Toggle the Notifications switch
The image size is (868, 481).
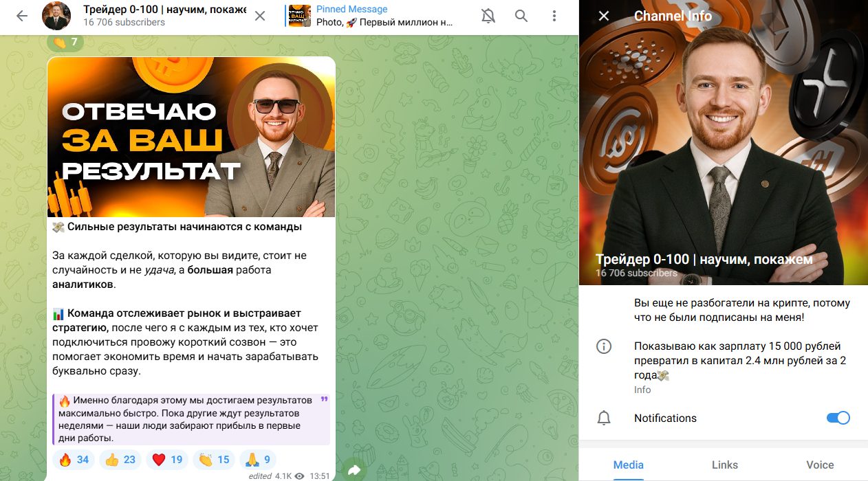click(x=838, y=418)
